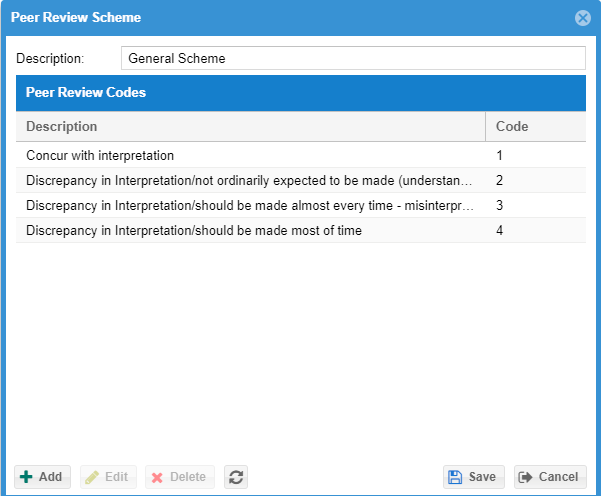The image size is (601, 496).
Task: Select the Concur with interpretation row
Action: coord(301,155)
